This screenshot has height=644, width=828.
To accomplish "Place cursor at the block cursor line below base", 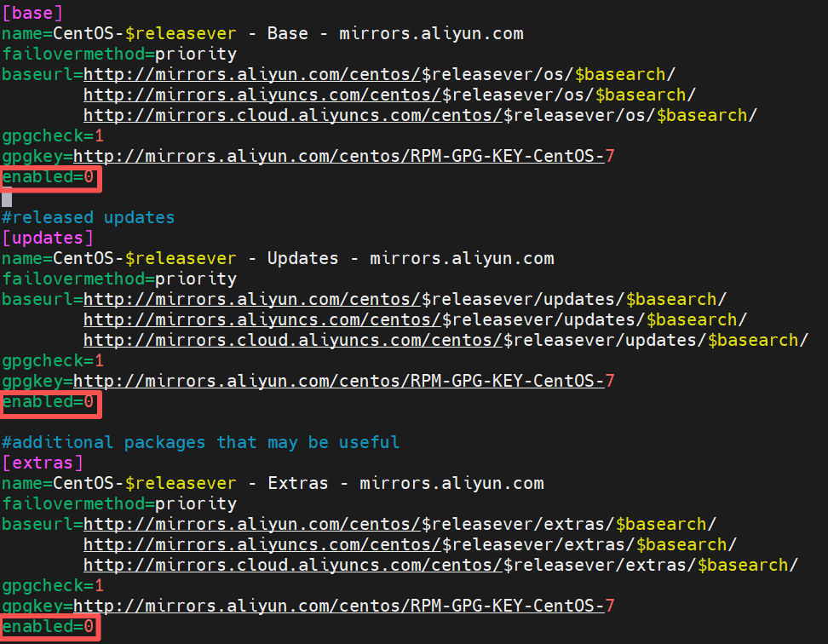I will click(x=7, y=198).
